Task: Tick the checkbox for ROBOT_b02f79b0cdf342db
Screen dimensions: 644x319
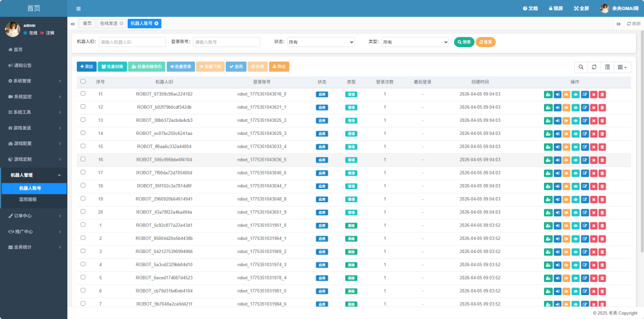Action: coord(83,107)
